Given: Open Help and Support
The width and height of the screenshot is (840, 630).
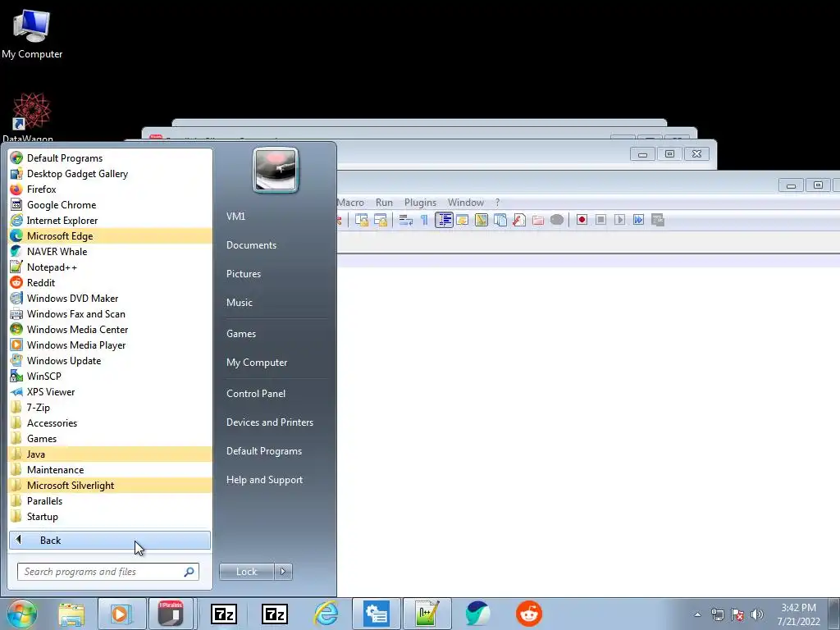Looking at the screenshot, I should (x=265, y=480).
